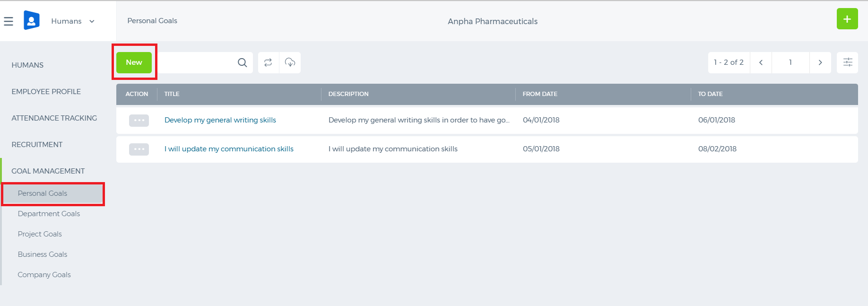Sort by the From Date column header
The image size is (868, 306).
[x=540, y=94]
